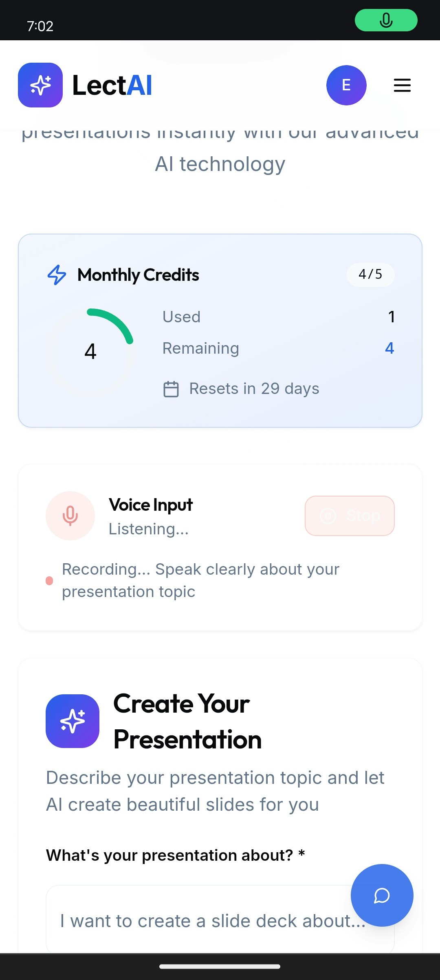Tap the Monthly Credits heading
This screenshot has height=980, width=440.
[x=138, y=275]
